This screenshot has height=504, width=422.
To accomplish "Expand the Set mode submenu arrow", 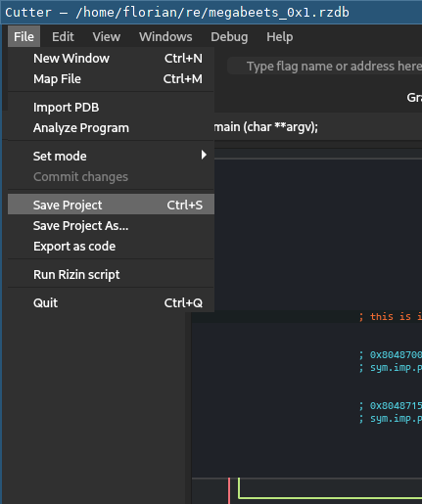I will pyautogui.click(x=204, y=155).
